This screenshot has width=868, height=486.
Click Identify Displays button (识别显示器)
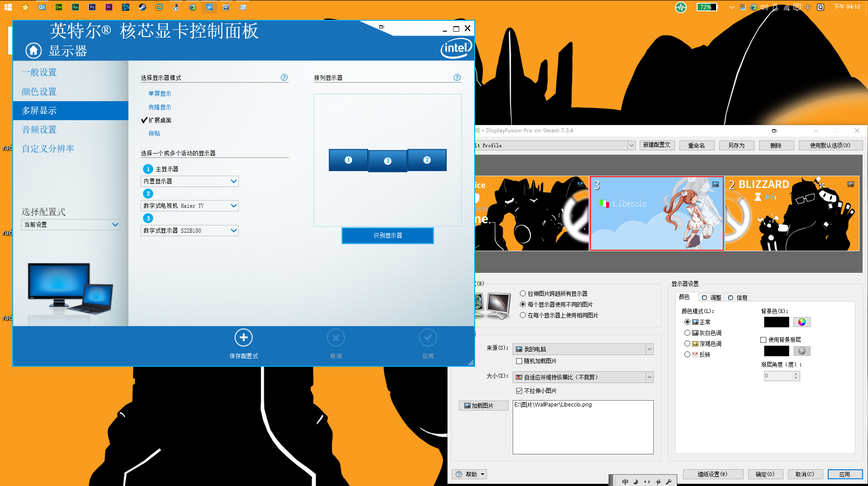[387, 235]
